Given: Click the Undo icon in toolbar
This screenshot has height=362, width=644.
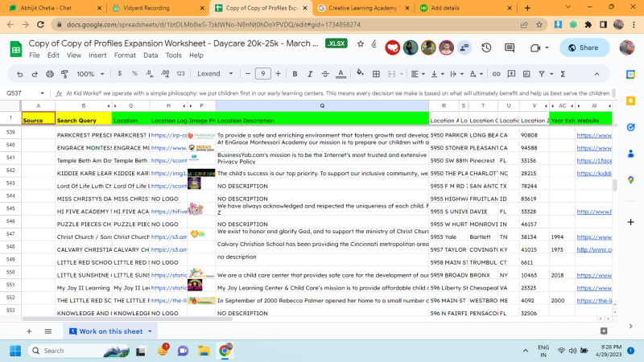Looking at the screenshot, I should 19,74.
